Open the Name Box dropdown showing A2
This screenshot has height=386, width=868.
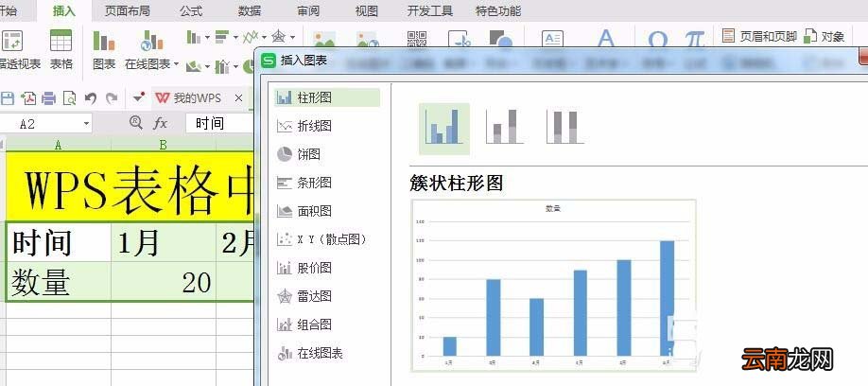(x=86, y=124)
